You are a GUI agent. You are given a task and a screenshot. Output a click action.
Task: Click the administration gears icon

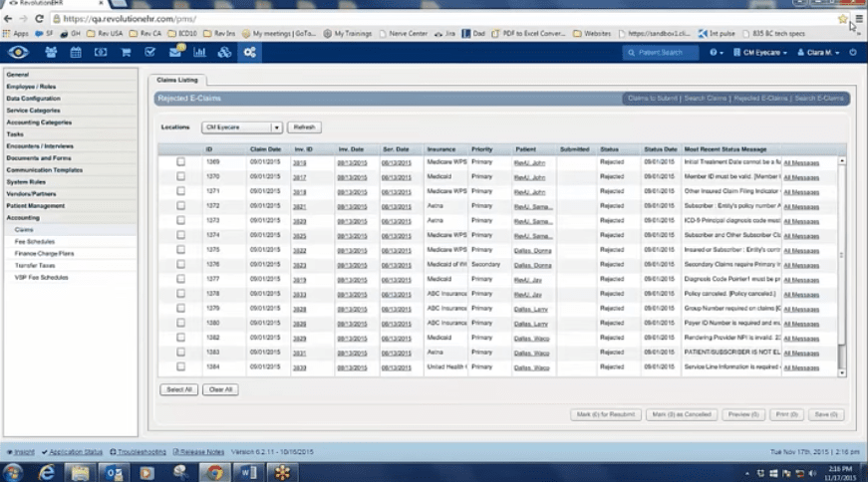pyautogui.click(x=249, y=52)
